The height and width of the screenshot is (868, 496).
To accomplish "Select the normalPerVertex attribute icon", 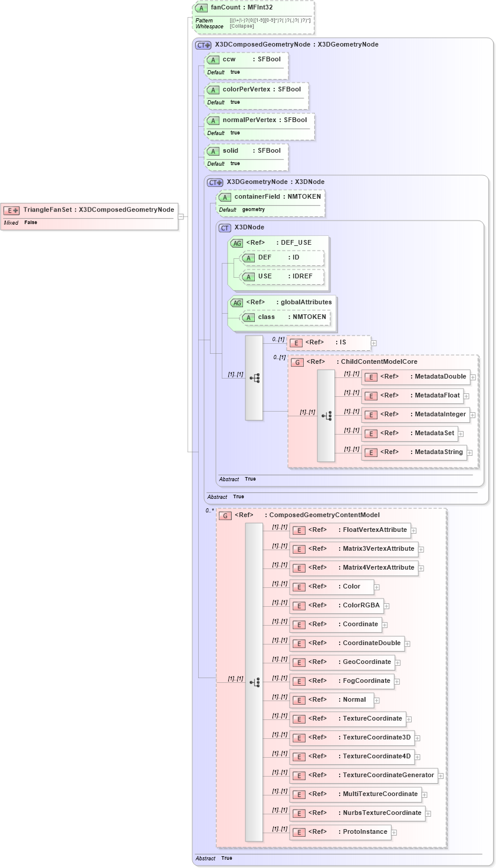I will pyautogui.click(x=213, y=120).
